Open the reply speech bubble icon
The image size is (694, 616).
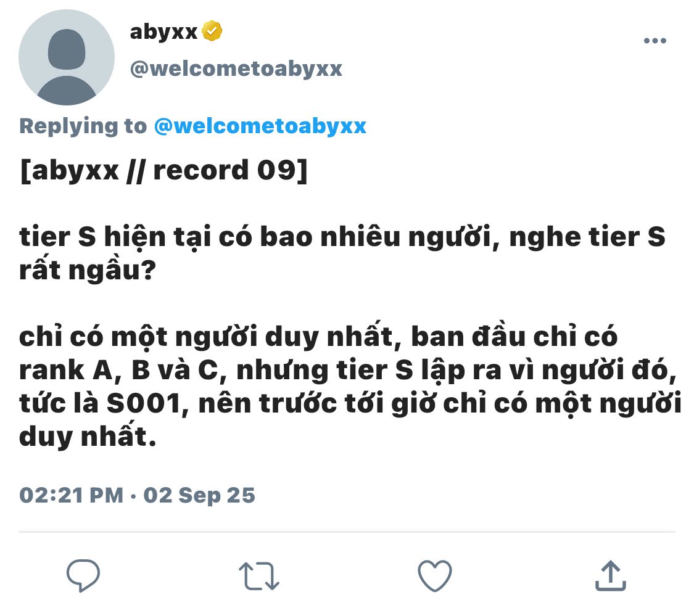click(x=83, y=575)
